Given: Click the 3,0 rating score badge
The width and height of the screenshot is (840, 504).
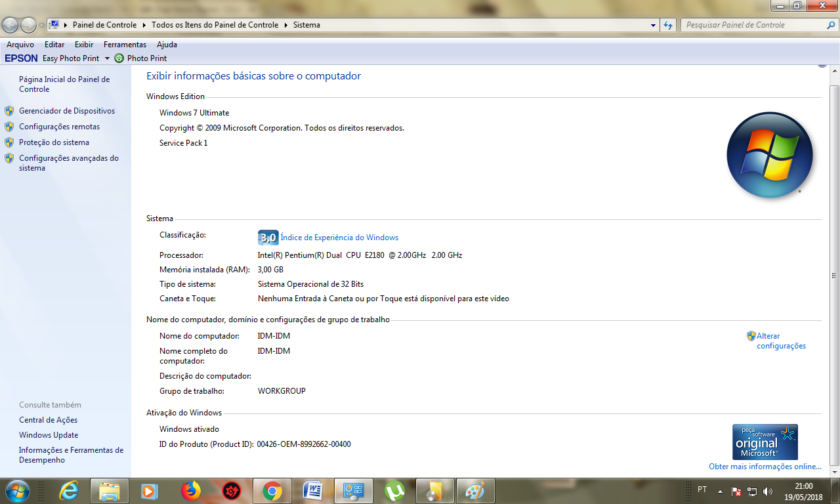Looking at the screenshot, I should [268, 238].
